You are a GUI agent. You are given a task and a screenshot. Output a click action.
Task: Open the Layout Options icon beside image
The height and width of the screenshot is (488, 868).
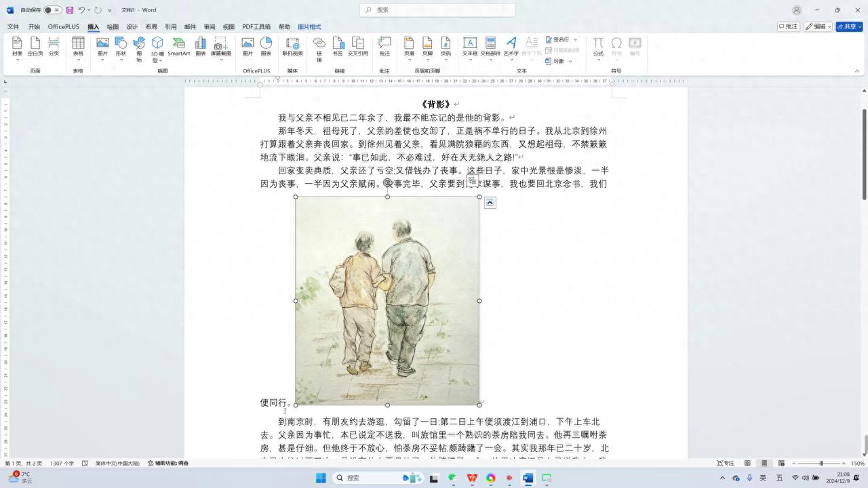(490, 203)
